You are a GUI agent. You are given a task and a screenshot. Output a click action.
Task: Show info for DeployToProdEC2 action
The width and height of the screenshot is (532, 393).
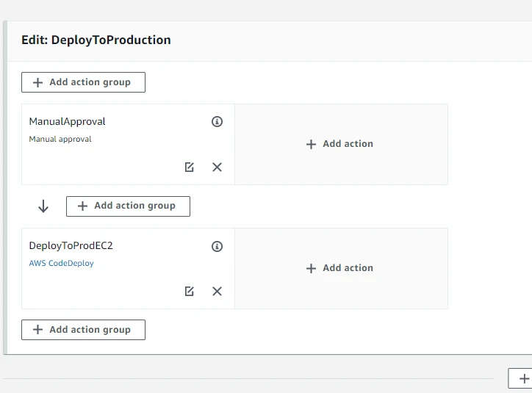(217, 246)
